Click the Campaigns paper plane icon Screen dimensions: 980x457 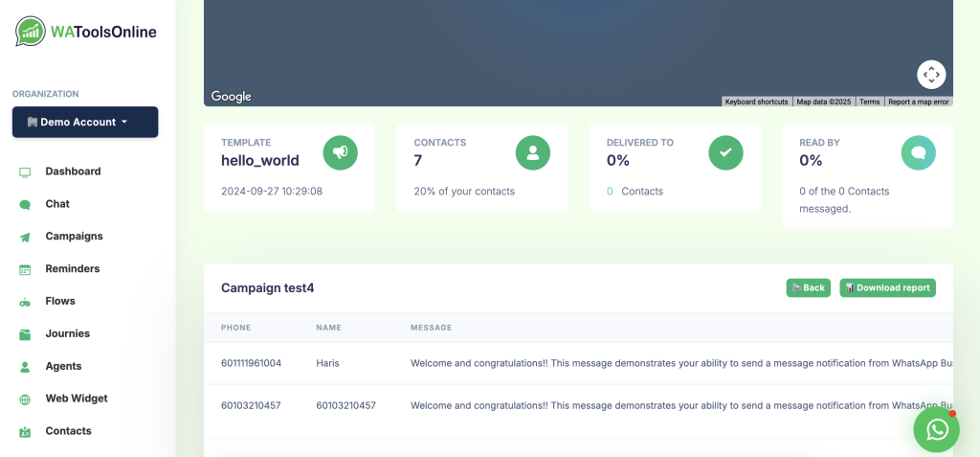pos(25,238)
